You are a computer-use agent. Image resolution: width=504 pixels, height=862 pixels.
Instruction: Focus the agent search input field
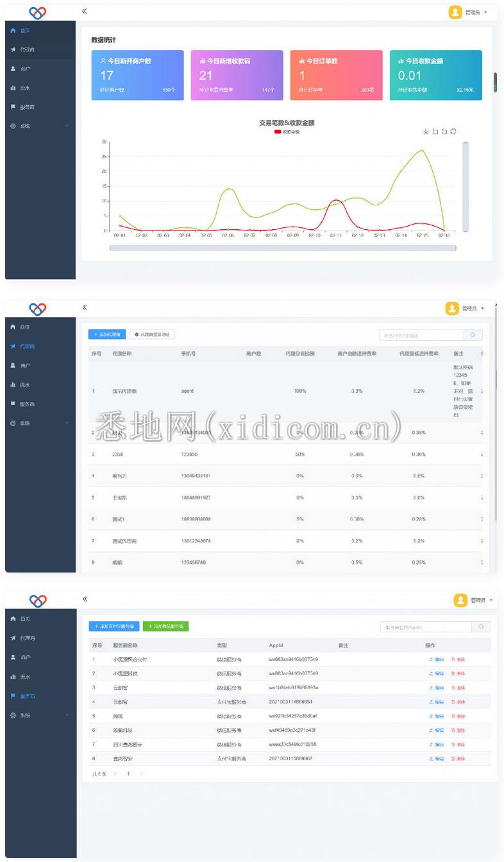pos(421,335)
